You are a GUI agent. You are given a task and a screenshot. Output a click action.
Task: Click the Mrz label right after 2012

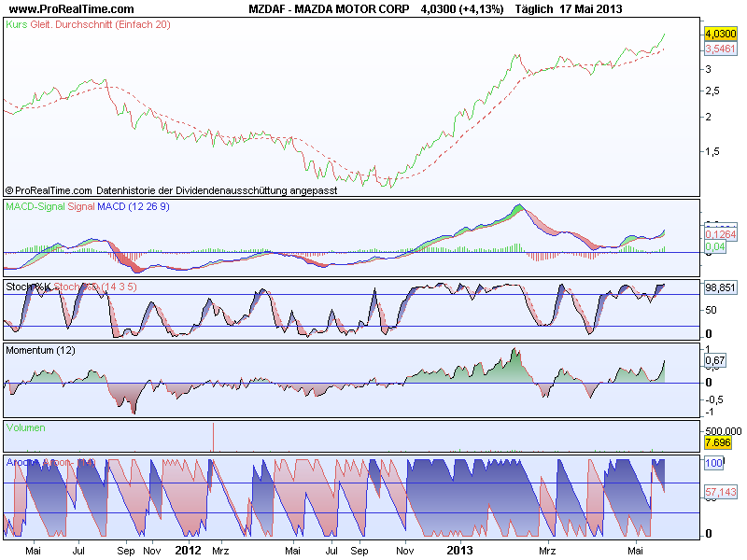pos(220,551)
